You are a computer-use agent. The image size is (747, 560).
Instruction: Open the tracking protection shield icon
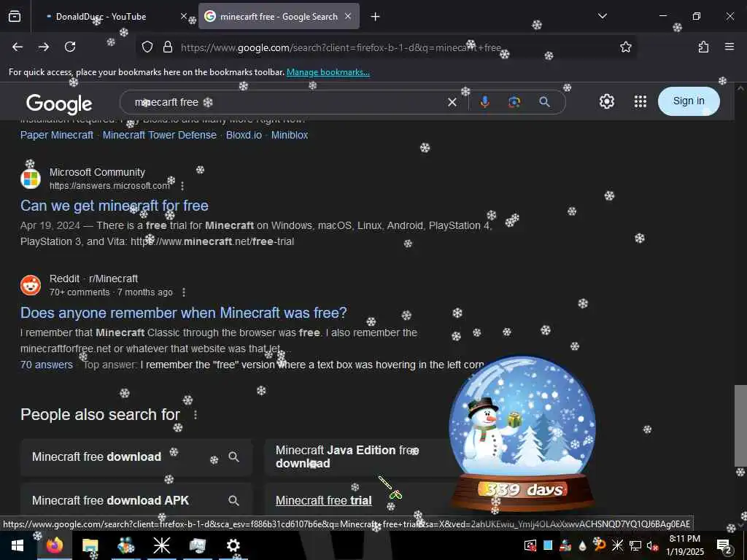coord(147,47)
